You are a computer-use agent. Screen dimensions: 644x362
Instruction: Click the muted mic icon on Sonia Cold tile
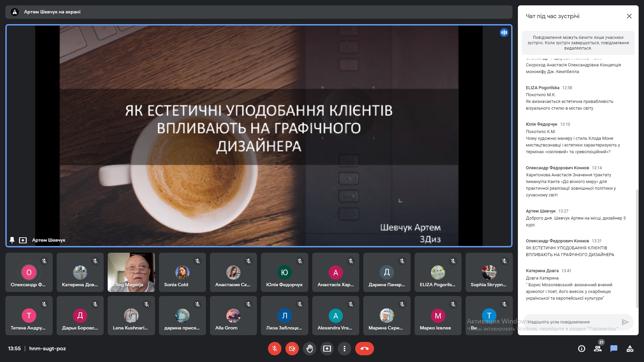[x=198, y=261]
